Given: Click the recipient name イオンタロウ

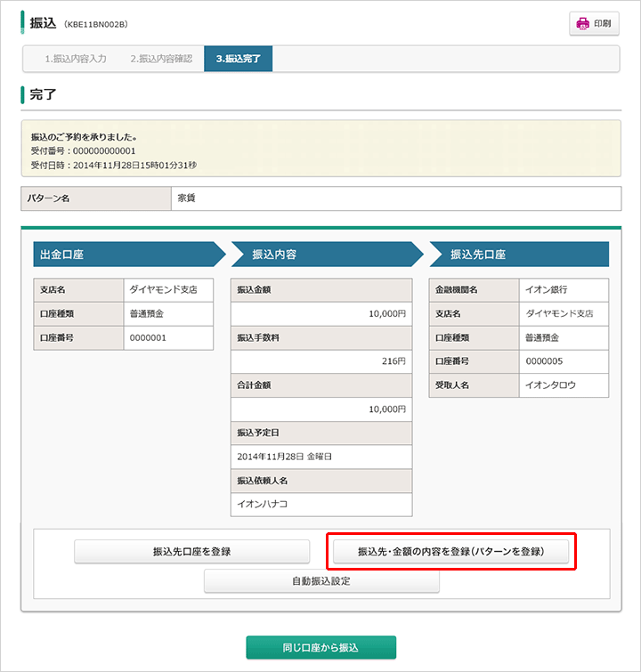Looking at the screenshot, I should click(550, 385).
